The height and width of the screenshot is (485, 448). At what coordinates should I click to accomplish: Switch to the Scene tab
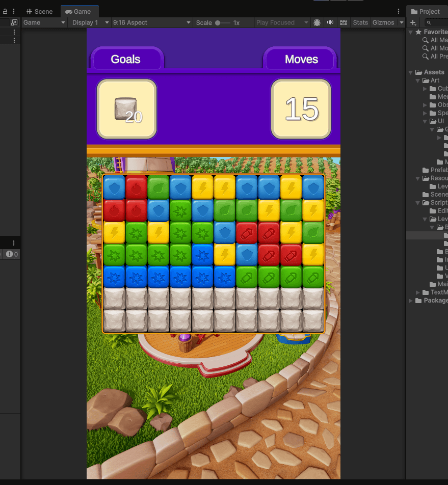point(40,11)
